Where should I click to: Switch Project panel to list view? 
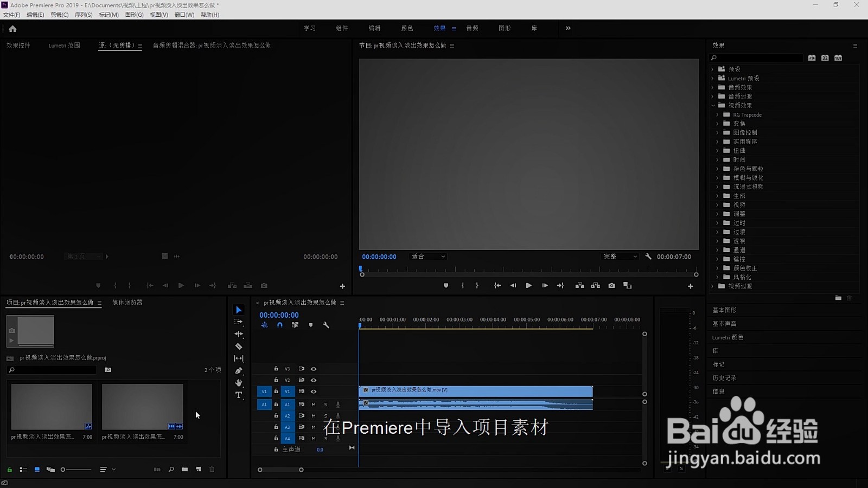click(x=23, y=470)
